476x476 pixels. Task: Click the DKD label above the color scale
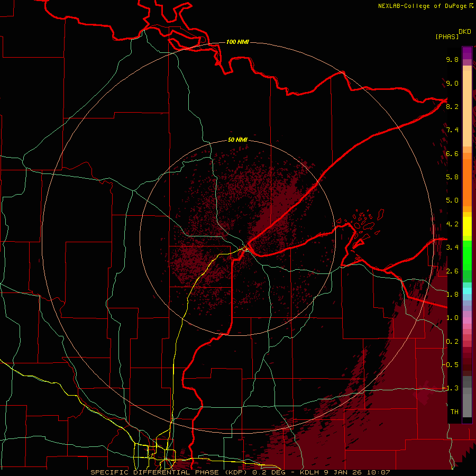pyautogui.click(x=465, y=31)
